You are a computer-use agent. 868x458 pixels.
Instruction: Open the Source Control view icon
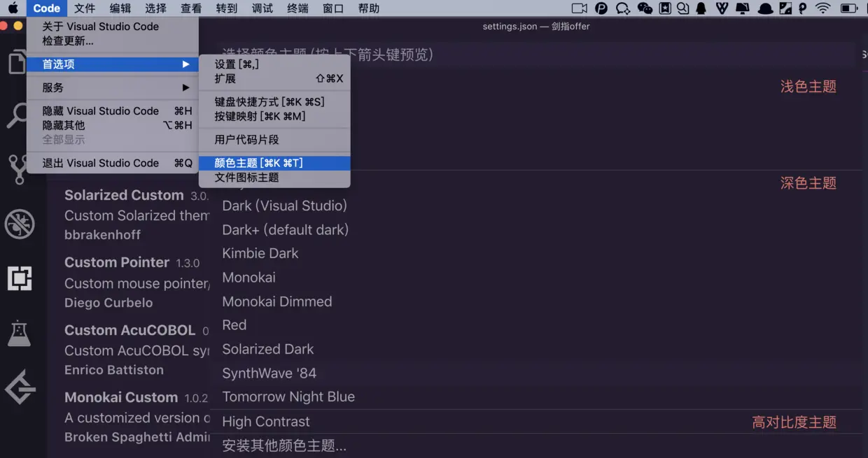[17, 169]
